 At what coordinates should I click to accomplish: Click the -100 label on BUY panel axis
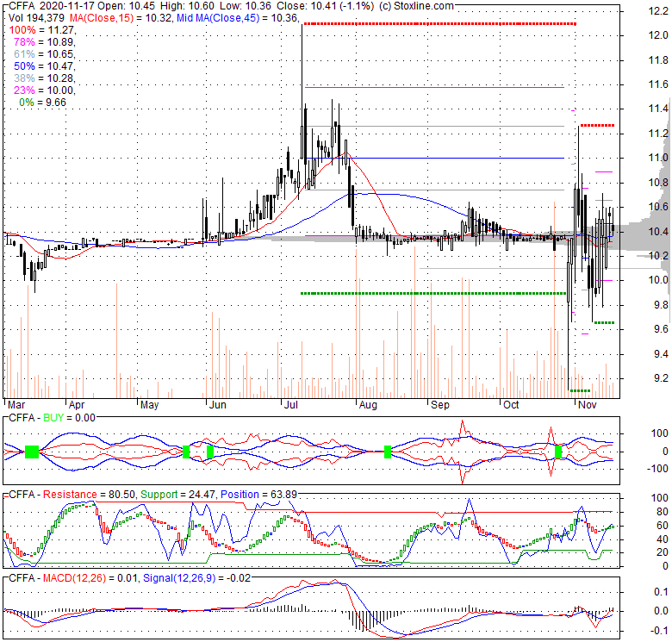657,469
